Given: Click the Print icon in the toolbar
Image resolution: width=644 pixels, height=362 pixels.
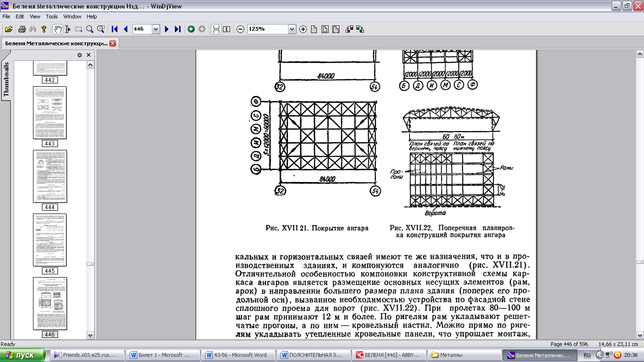Looking at the screenshot, I should (22, 29).
